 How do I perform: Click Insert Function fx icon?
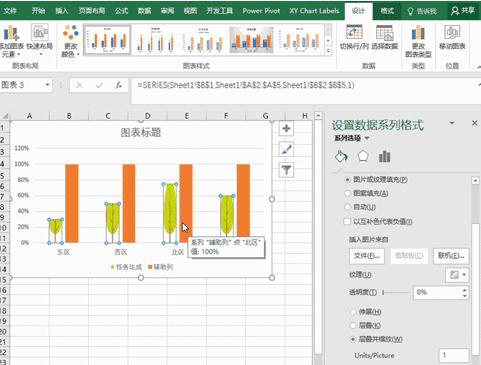coord(119,85)
